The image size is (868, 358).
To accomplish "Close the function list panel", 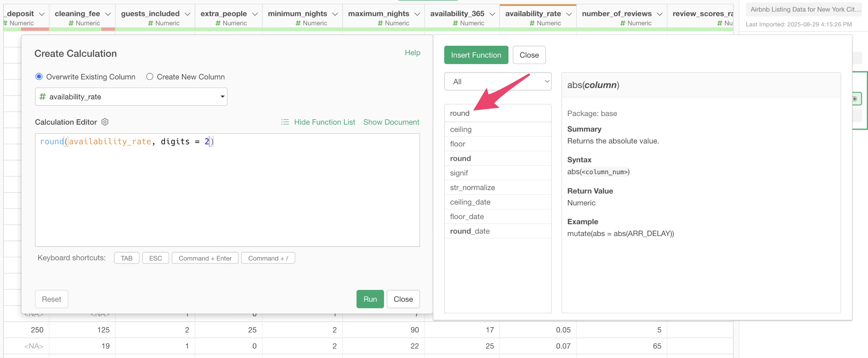I will pos(529,55).
